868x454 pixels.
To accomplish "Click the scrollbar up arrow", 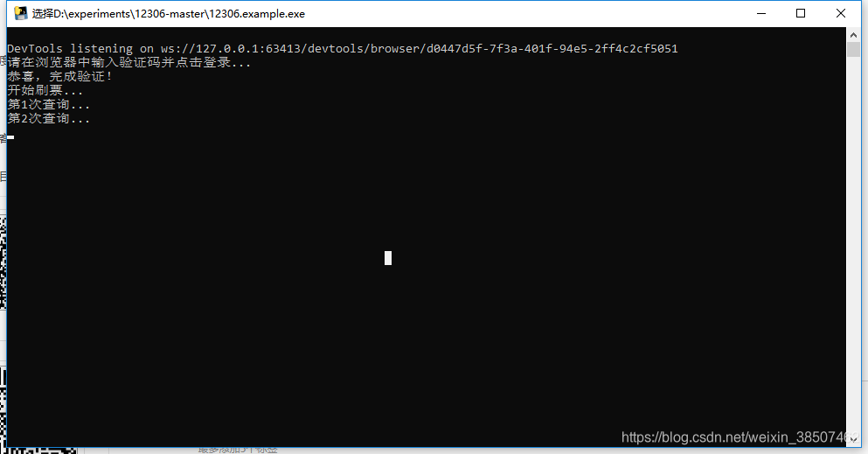I will (x=853, y=34).
